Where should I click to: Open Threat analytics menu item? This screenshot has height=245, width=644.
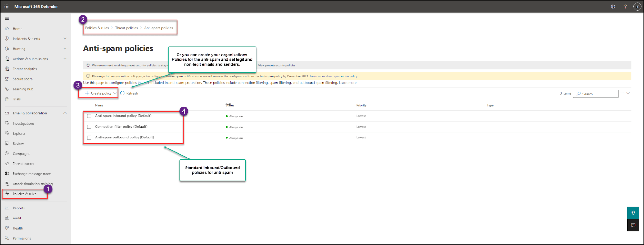(x=25, y=69)
